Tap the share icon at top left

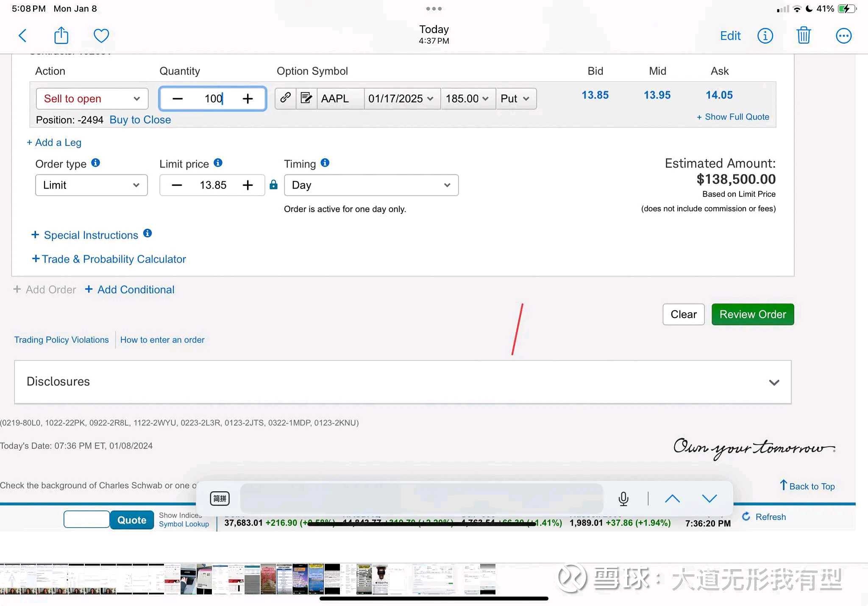61,36
